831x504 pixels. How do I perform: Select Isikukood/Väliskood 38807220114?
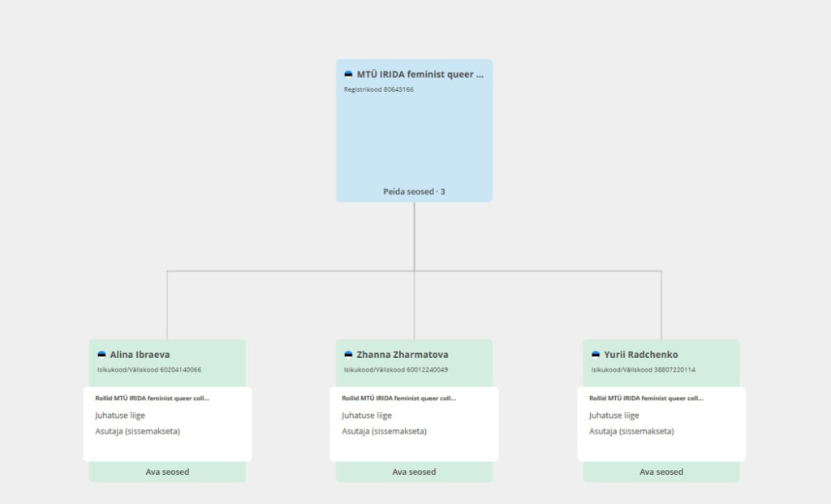coord(644,370)
